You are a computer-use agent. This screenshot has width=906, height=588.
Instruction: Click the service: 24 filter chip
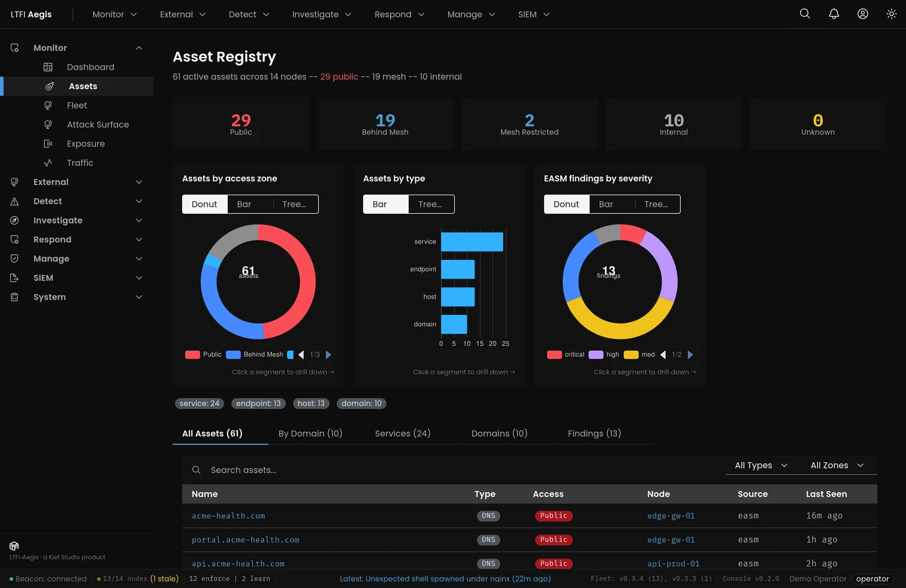point(200,404)
